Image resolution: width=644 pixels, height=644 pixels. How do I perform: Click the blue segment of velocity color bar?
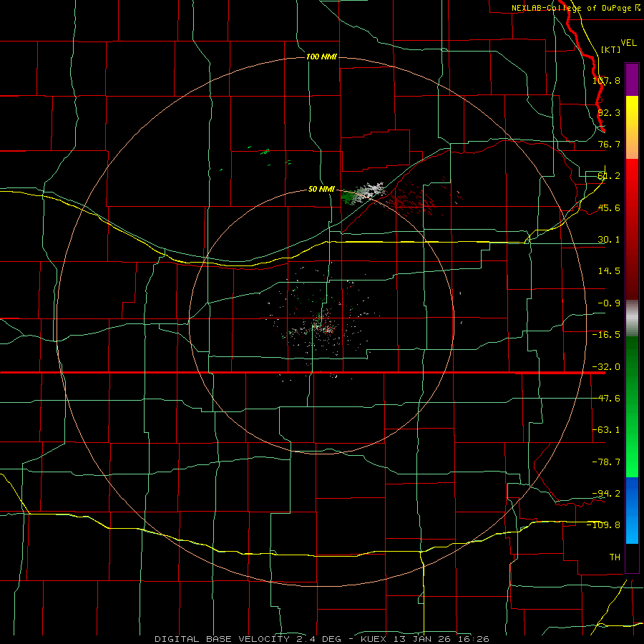tap(632, 510)
